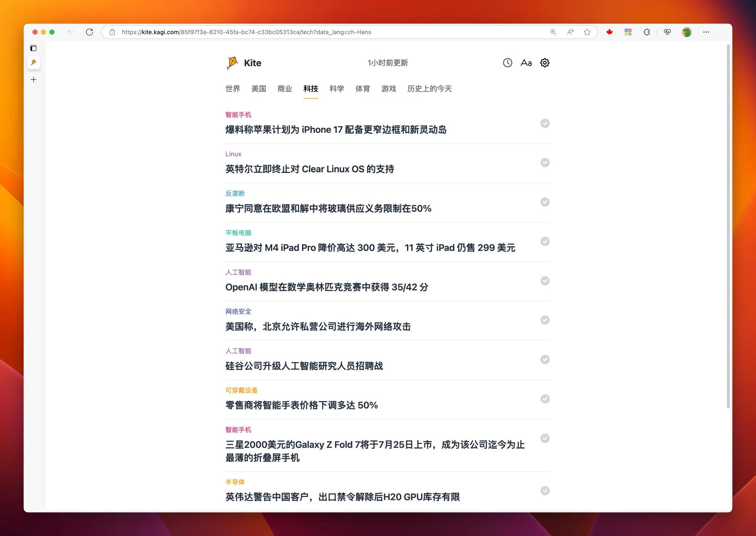This screenshot has width=756, height=536.
Task: Mark the OpenAI math olympiad story as read
Action: tap(545, 281)
